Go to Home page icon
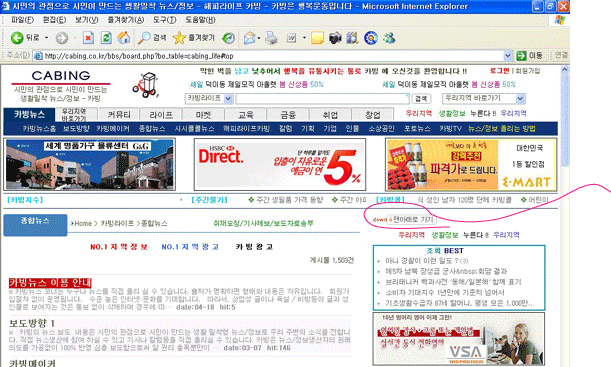Viewport: 611px width, 367px height. click(124, 38)
